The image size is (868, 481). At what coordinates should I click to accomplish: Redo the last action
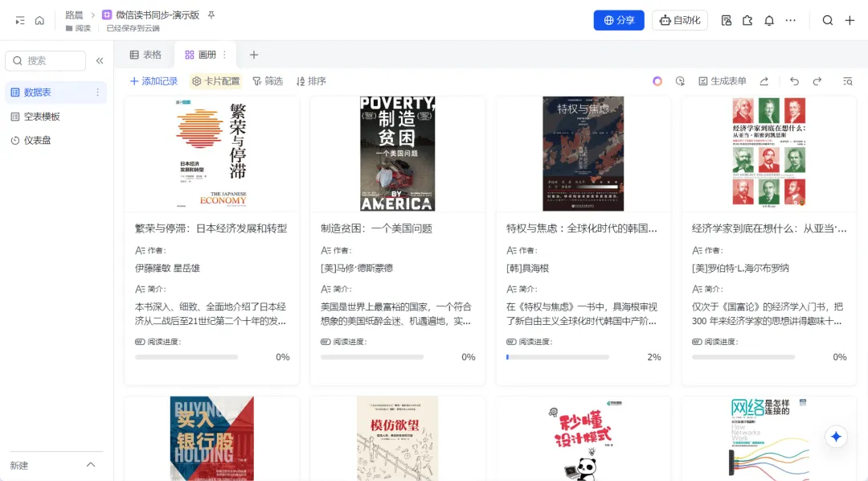click(x=817, y=81)
